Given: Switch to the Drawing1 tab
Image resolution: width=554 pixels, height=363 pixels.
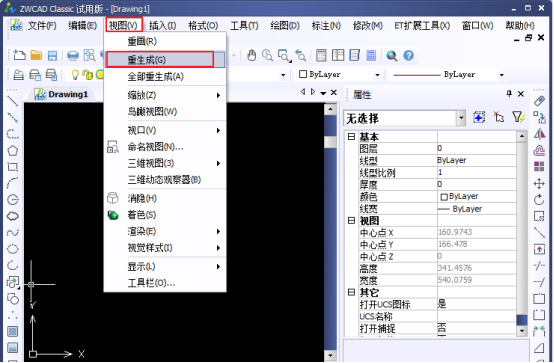Looking at the screenshot, I should click(61, 94).
